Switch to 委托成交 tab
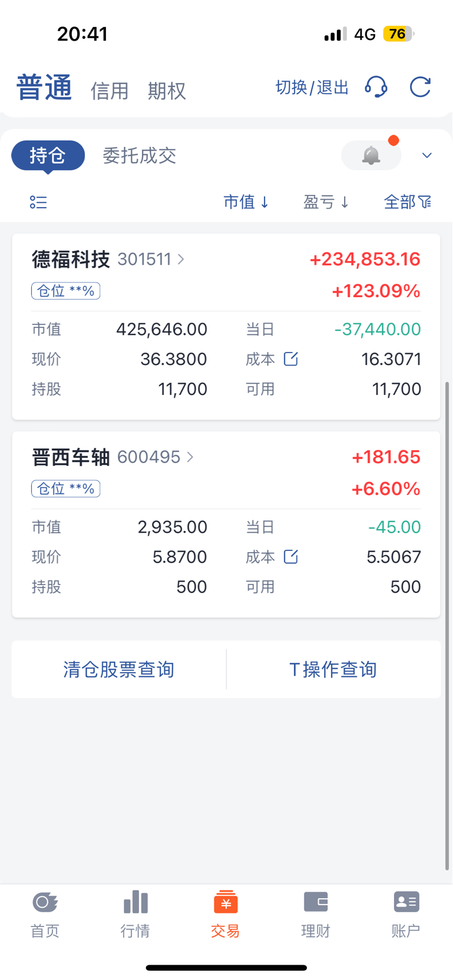Viewport: 453px width, 980px height. (x=140, y=155)
